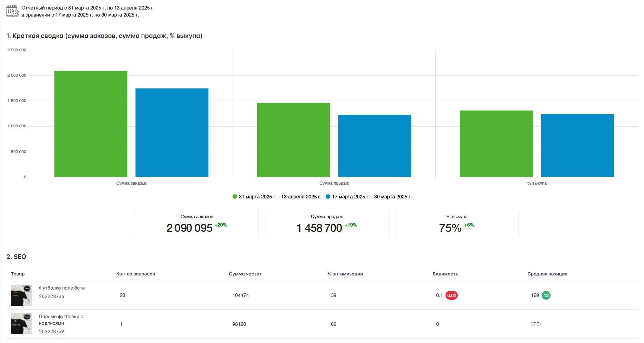Screen dimensions: 644x343
Task: Click blue Сумма продаж bar in chart
Action: (x=375, y=146)
